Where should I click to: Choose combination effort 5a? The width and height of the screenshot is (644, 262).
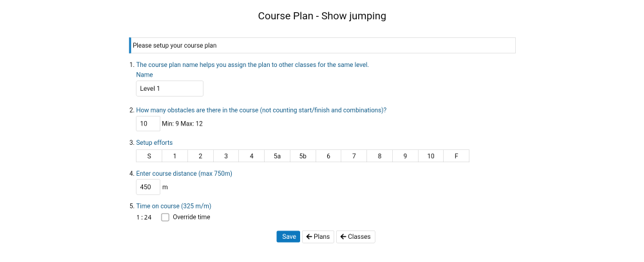pos(277,156)
